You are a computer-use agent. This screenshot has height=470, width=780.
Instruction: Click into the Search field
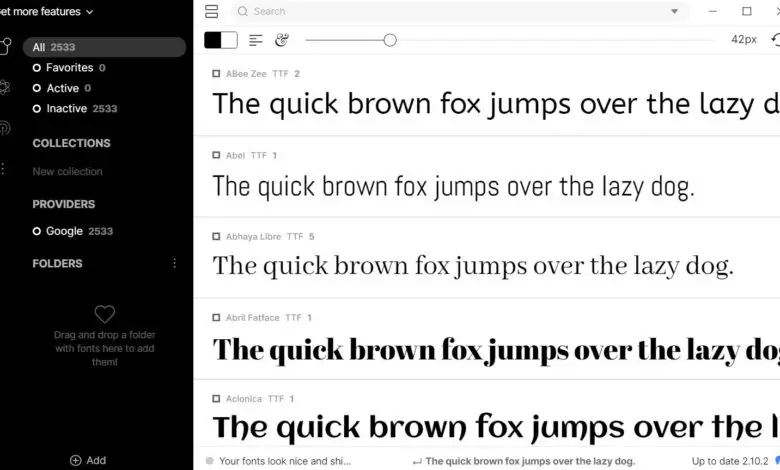click(459, 11)
